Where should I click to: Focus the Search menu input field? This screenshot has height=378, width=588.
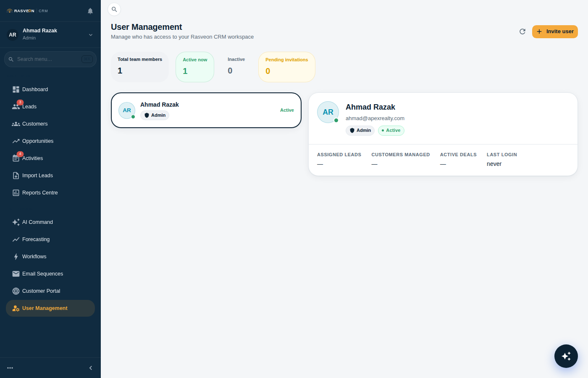tap(50, 59)
